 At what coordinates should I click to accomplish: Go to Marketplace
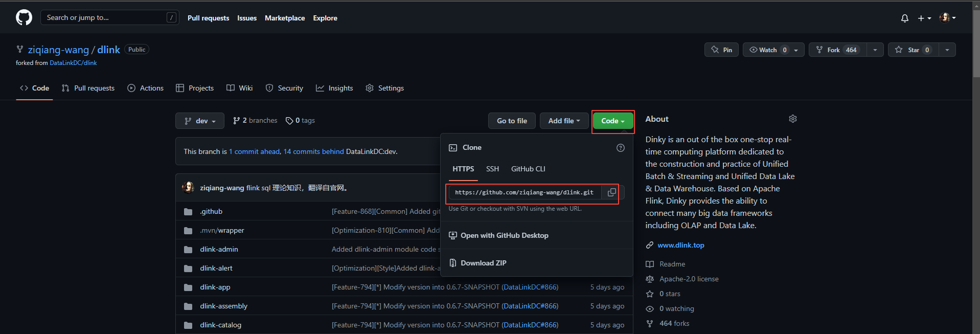285,18
